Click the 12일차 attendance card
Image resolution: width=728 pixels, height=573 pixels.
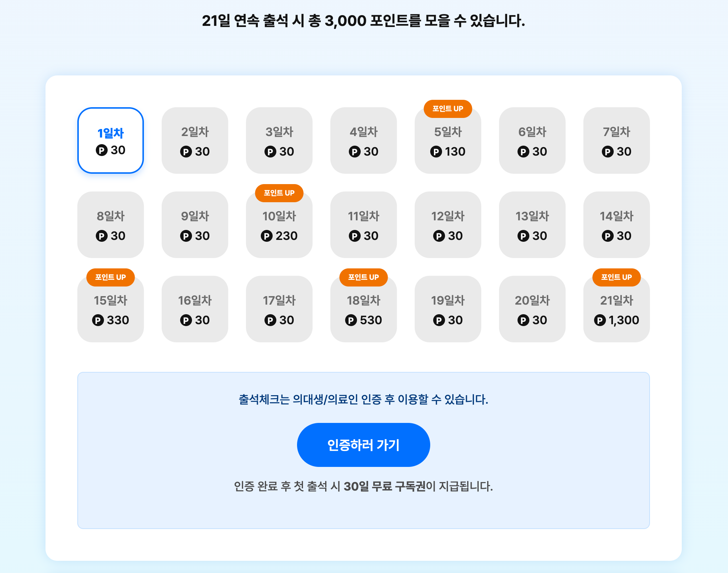point(448,225)
